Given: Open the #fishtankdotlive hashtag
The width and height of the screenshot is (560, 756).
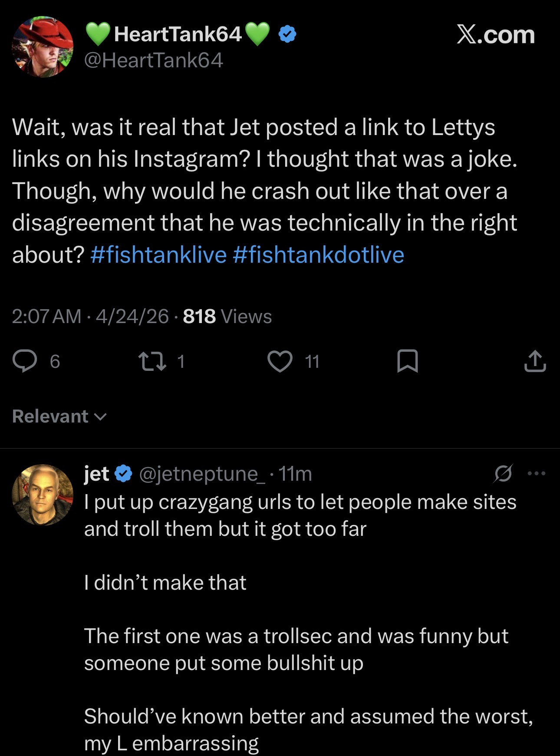Looking at the screenshot, I should click(x=318, y=254).
